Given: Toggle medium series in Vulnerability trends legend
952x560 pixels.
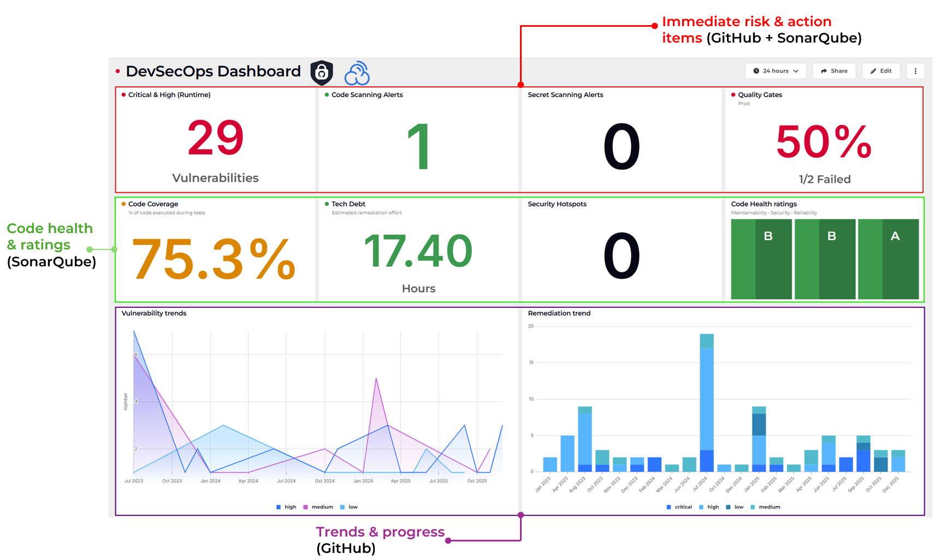Looking at the screenshot, I should 318,507.
